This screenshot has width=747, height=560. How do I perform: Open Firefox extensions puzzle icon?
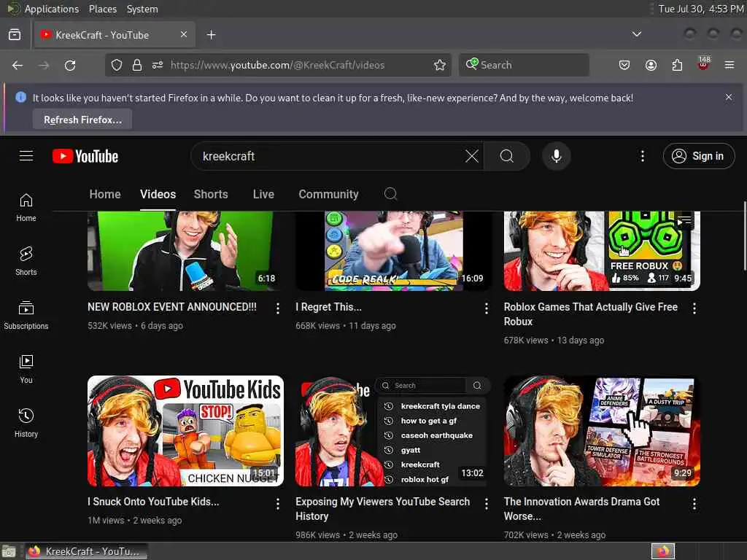pyautogui.click(x=677, y=65)
